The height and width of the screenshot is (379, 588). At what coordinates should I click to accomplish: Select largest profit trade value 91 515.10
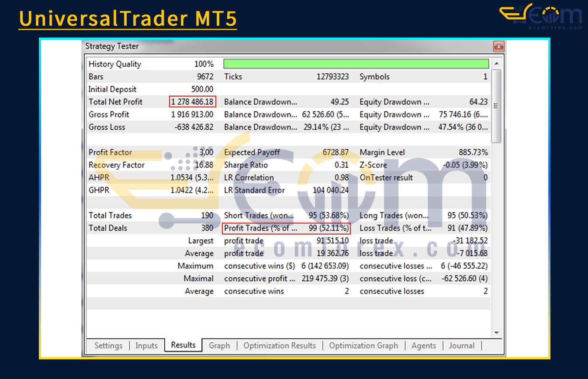click(x=333, y=241)
